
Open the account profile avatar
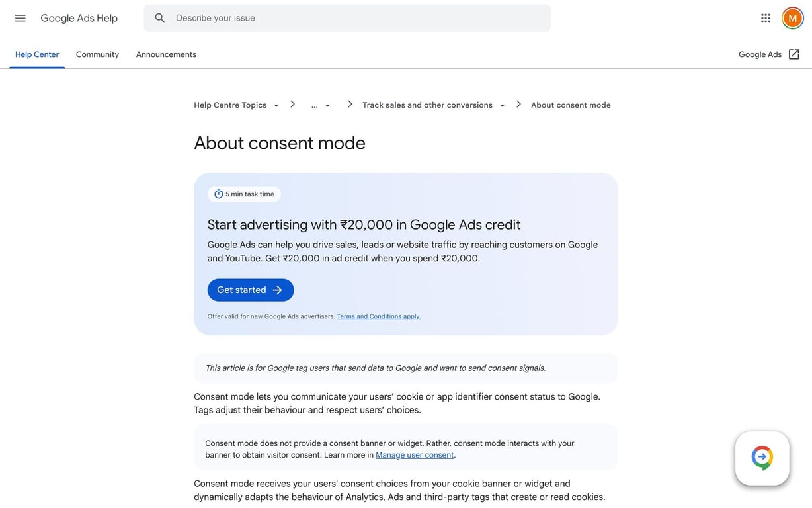(792, 18)
